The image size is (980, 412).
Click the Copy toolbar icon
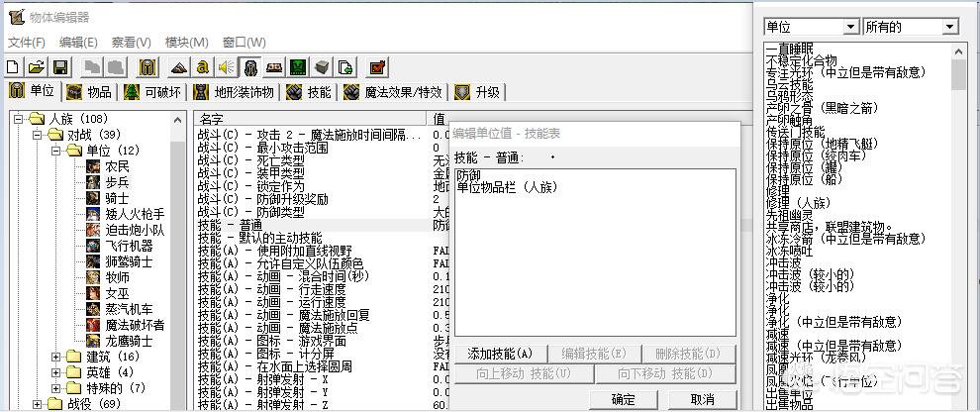pos(92,67)
